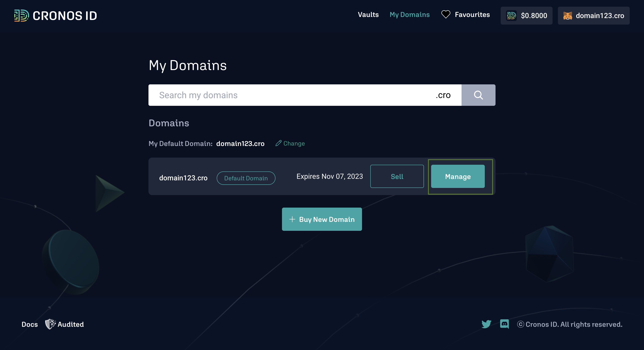Viewport: 644px width, 350px height.
Task: Open the Docs footer link
Action: [30, 324]
